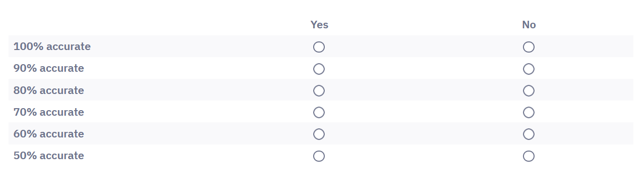Set 60% accurate to Yes

click(319, 134)
